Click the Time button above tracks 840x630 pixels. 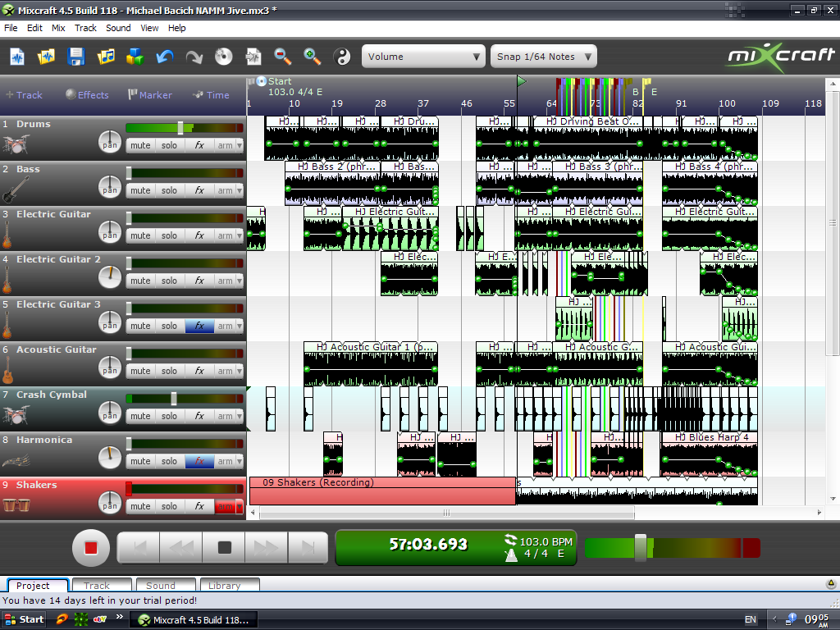[211, 95]
